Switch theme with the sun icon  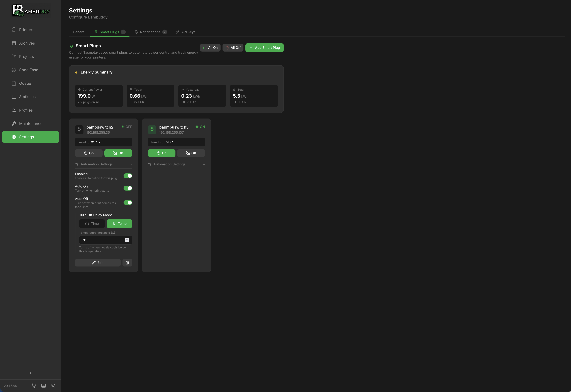click(53, 386)
